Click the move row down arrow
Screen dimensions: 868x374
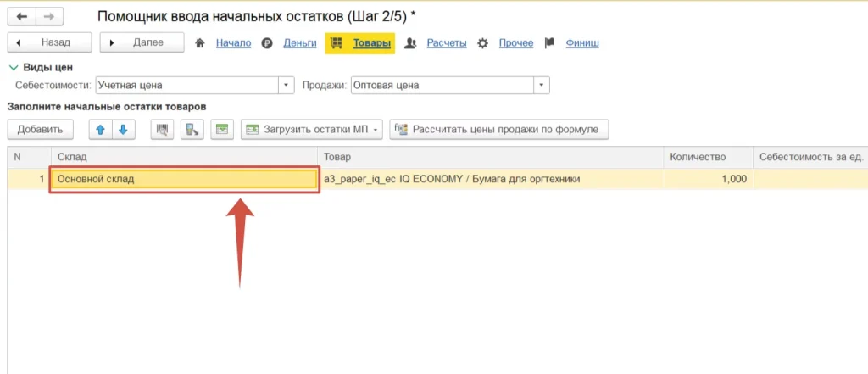(123, 130)
